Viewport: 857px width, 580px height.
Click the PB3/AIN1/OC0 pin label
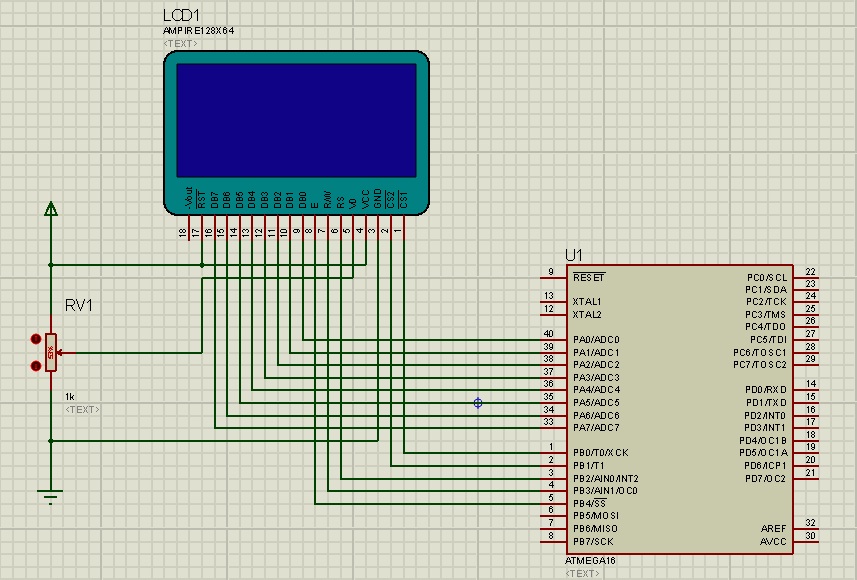(x=605, y=491)
